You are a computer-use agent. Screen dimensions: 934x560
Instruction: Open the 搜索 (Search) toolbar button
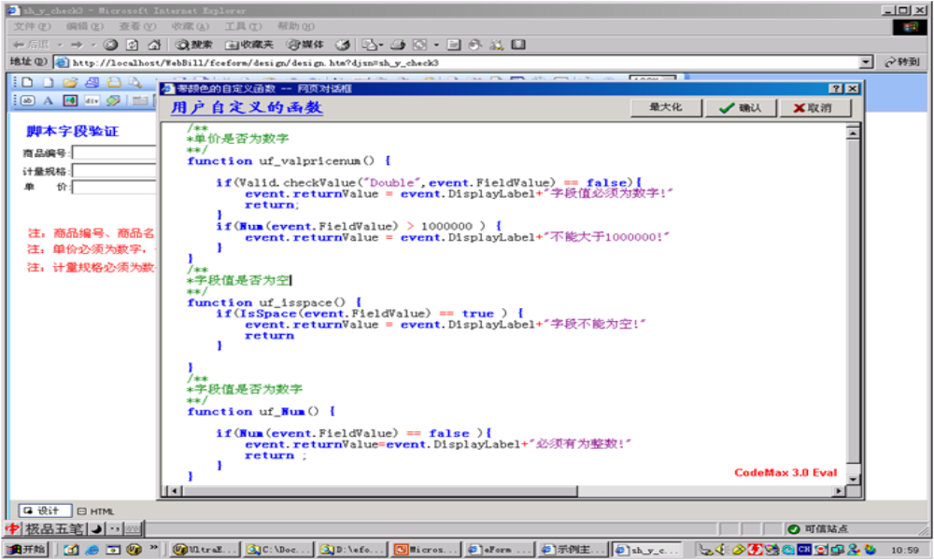coord(193,45)
